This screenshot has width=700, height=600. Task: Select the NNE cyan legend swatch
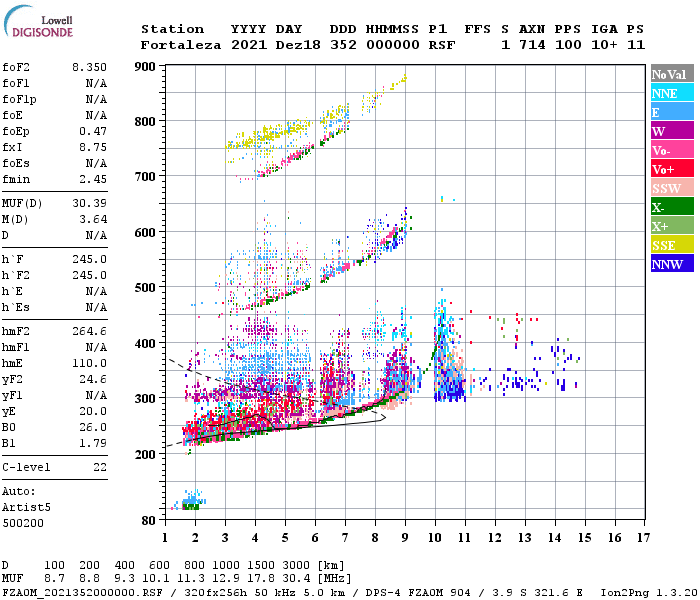pyautogui.click(x=672, y=92)
